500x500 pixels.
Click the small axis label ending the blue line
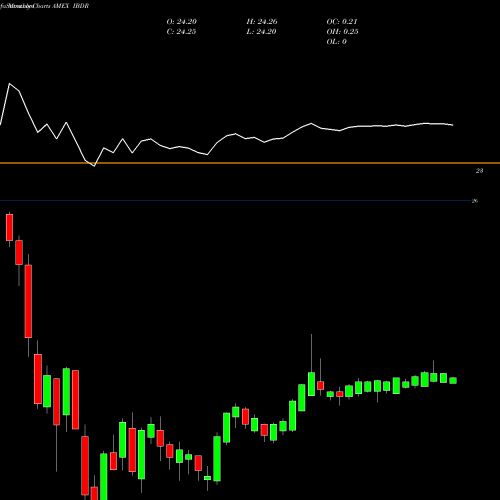coord(475,201)
